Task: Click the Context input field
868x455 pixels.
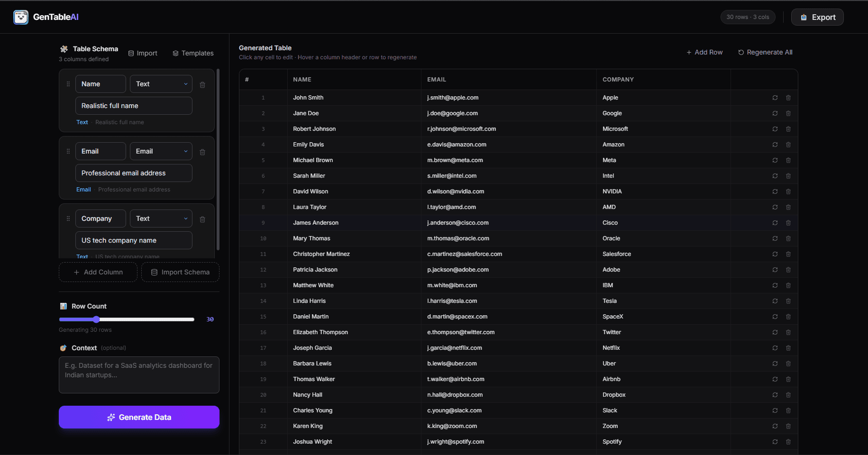Action: [139, 375]
